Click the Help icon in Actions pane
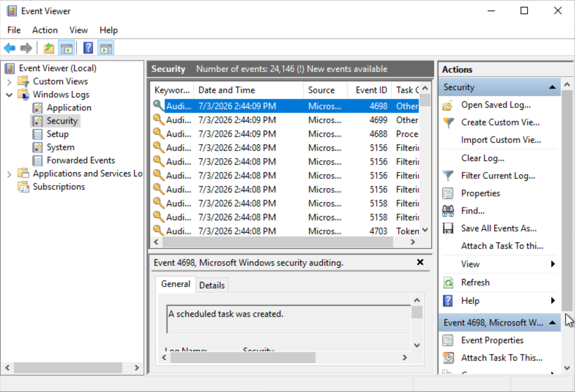 click(x=448, y=301)
